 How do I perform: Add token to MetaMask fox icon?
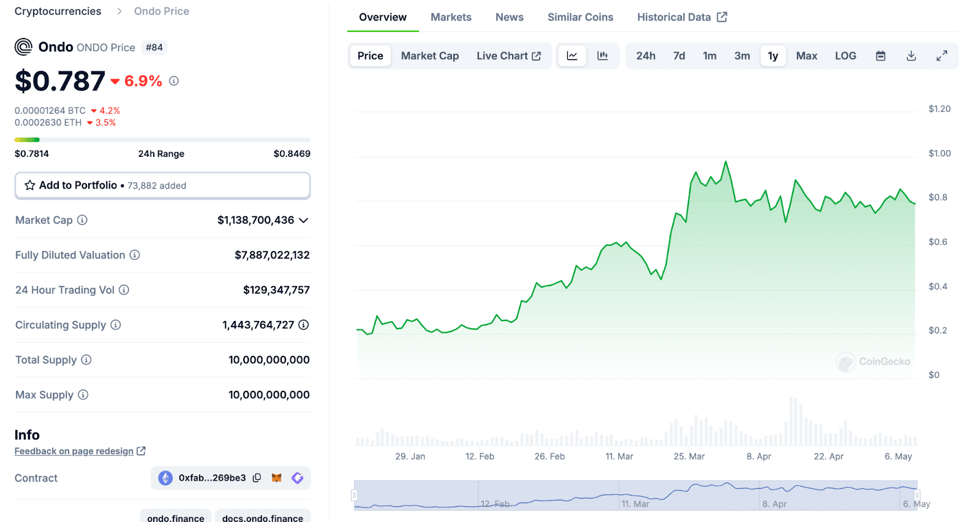[x=277, y=478]
